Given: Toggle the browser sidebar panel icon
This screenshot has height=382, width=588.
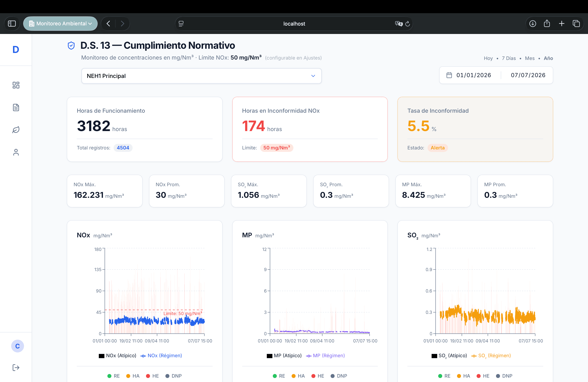Looking at the screenshot, I should pyautogui.click(x=12, y=24).
